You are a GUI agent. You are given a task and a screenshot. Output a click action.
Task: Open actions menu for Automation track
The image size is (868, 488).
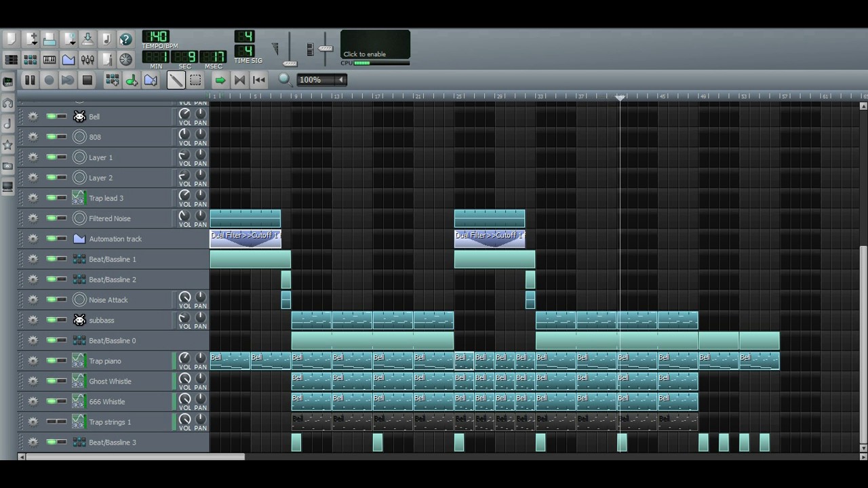(x=33, y=239)
